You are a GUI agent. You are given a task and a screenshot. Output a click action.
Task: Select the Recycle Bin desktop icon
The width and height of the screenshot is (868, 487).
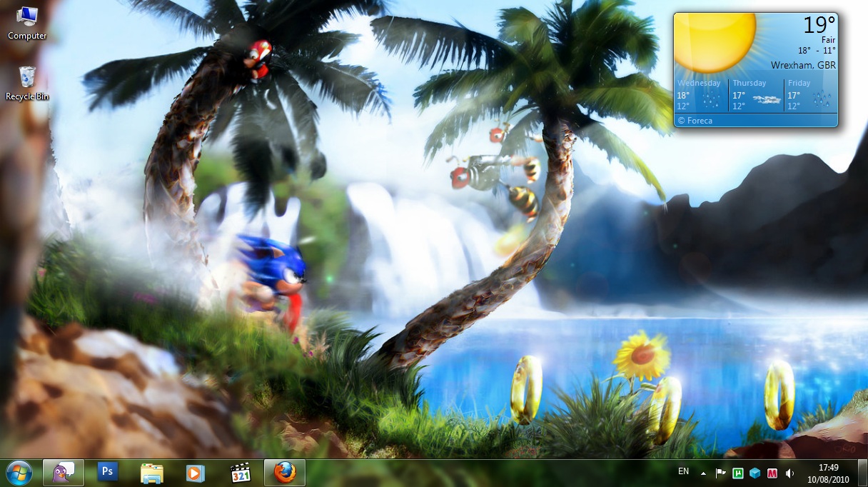(27, 83)
